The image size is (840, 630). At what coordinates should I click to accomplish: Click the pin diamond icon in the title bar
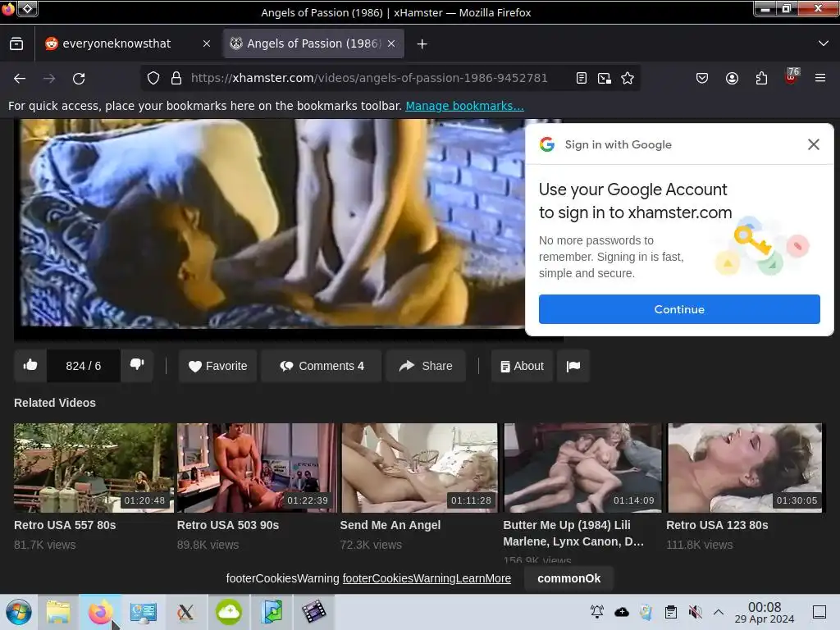pos(28,8)
